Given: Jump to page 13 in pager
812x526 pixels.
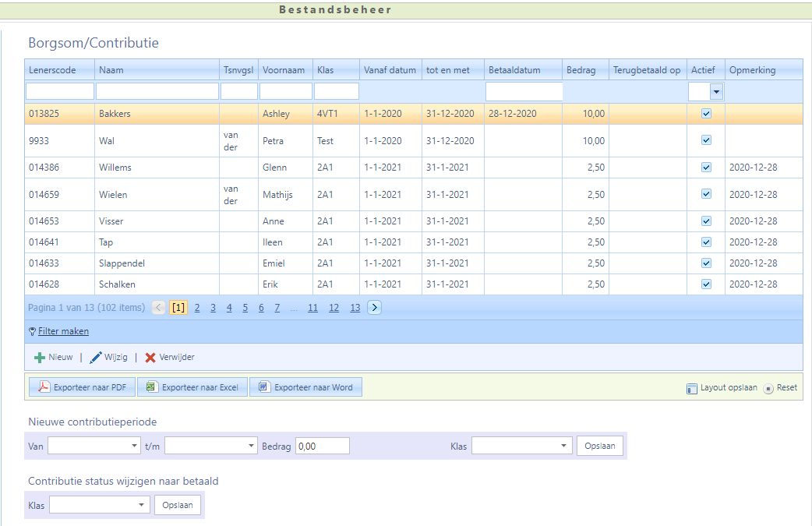Looking at the screenshot, I should click(355, 308).
